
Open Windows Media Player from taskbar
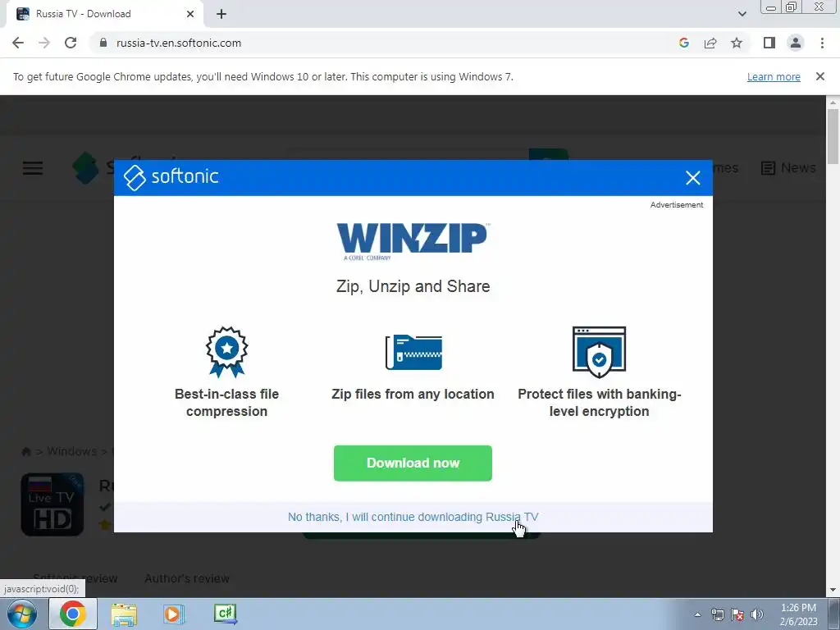pos(174,614)
